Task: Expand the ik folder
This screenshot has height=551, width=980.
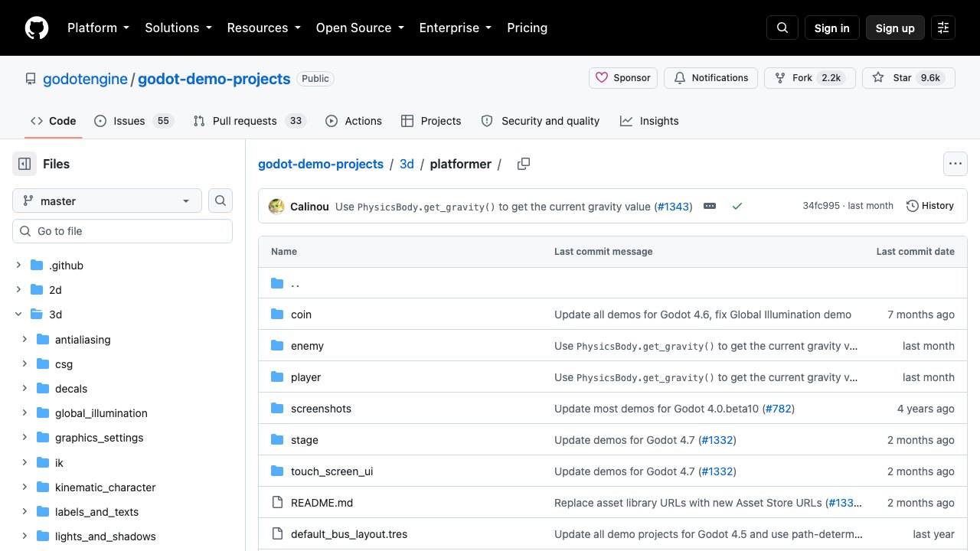Action: click(24, 463)
